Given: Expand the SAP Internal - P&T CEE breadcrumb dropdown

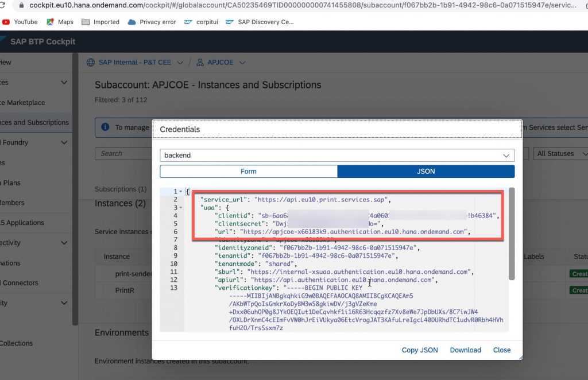Looking at the screenshot, I should (x=180, y=63).
